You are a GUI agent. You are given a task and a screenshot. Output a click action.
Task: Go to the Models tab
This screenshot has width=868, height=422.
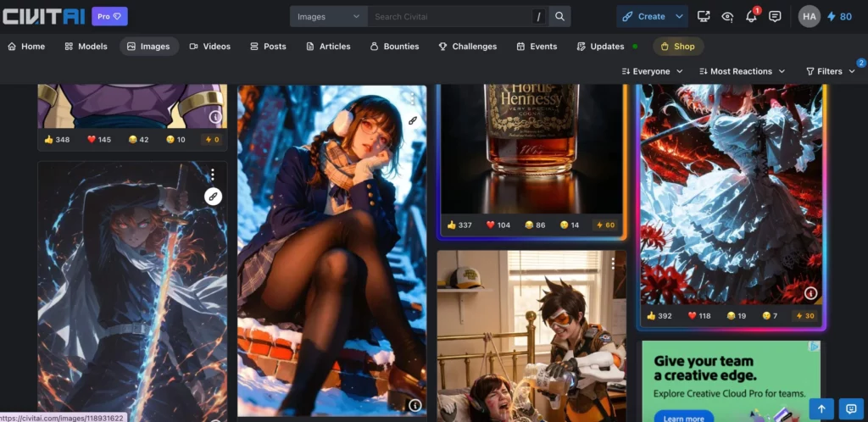pyautogui.click(x=86, y=47)
